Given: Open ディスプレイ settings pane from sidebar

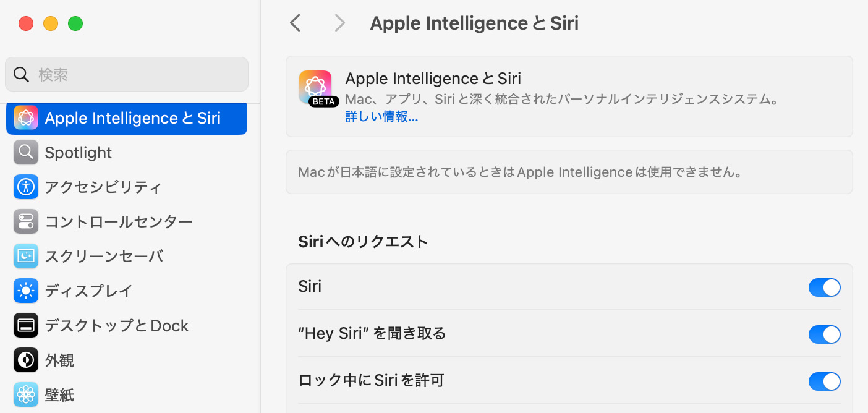Looking at the screenshot, I should 88,291.
